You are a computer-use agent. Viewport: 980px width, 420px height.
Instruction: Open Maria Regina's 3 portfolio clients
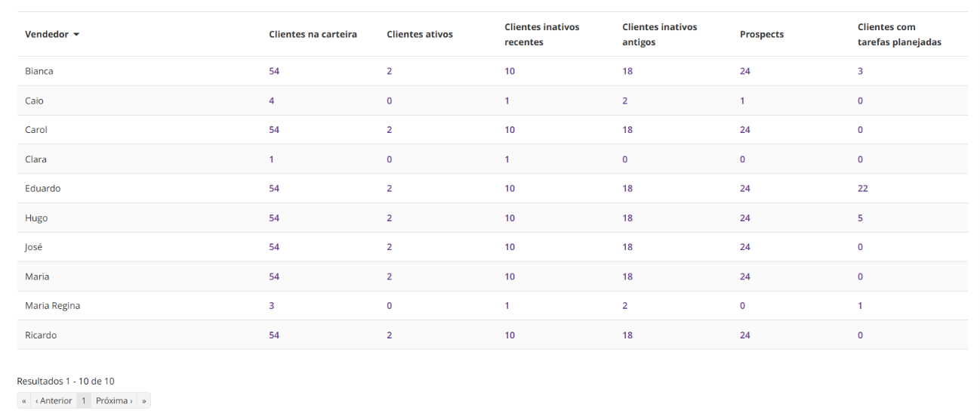(272, 306)
